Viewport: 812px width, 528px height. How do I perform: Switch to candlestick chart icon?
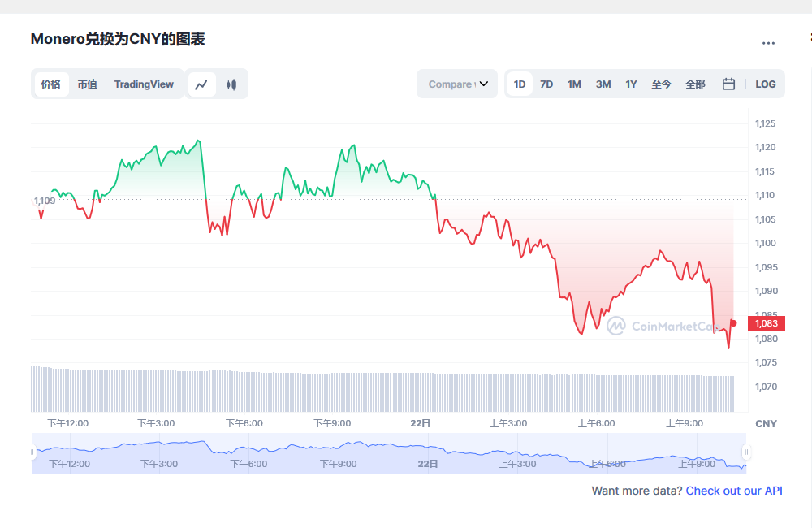pyautogui.click(x=231, y=84)
